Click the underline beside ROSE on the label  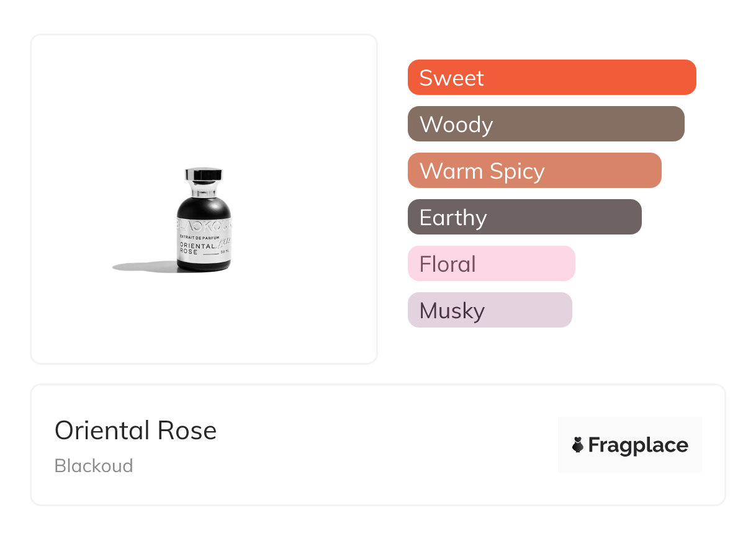coord(211,253)
